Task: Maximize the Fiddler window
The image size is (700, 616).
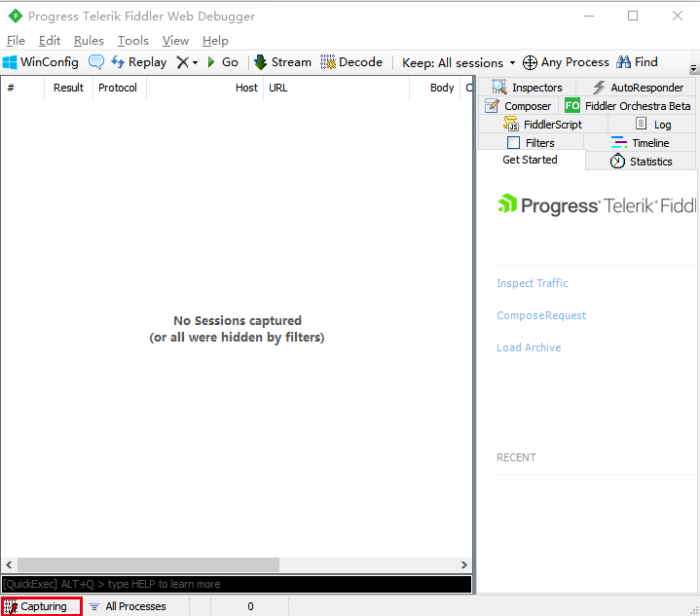Action: pyautogui.click(x=633, y=17)
